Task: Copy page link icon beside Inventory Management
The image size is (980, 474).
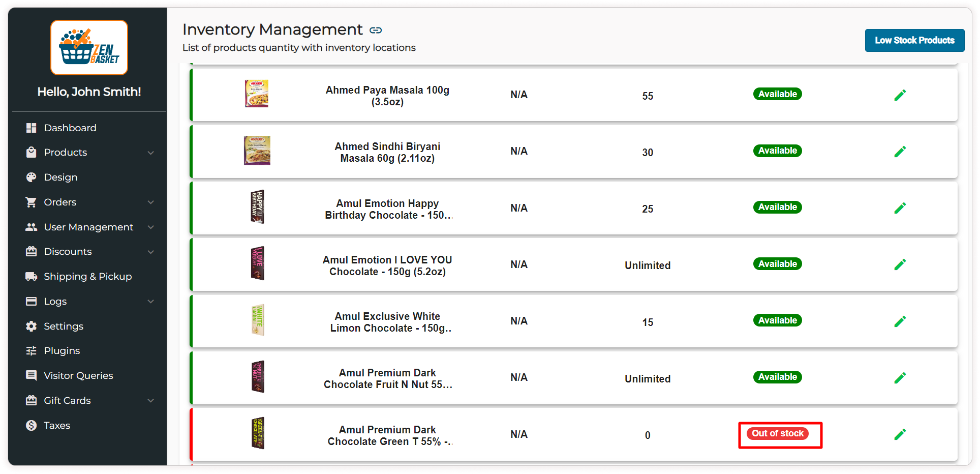Action: [x=376, y=30]
